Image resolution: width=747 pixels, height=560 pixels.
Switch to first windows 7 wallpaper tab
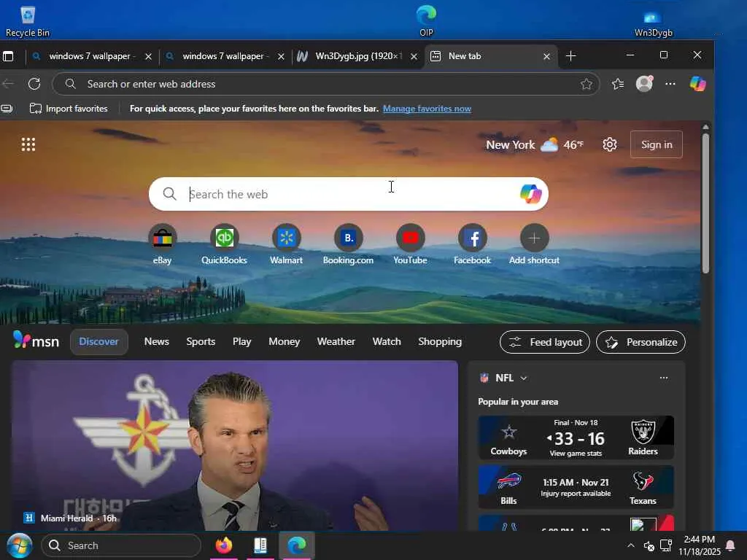90,56
